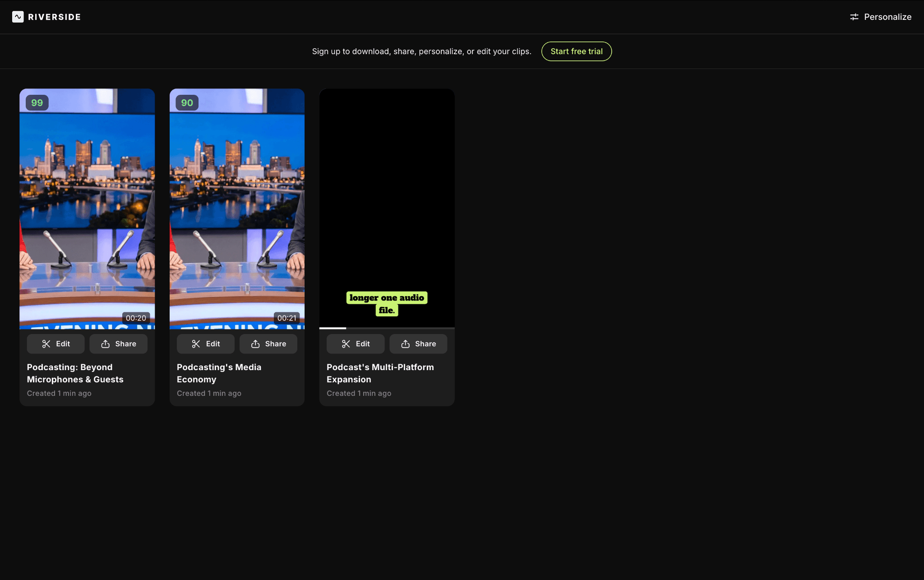Open the clip thumbnail scored 99
Image resolution: width=924 pixels, height=580 pixels.
[x=87, y=209]
